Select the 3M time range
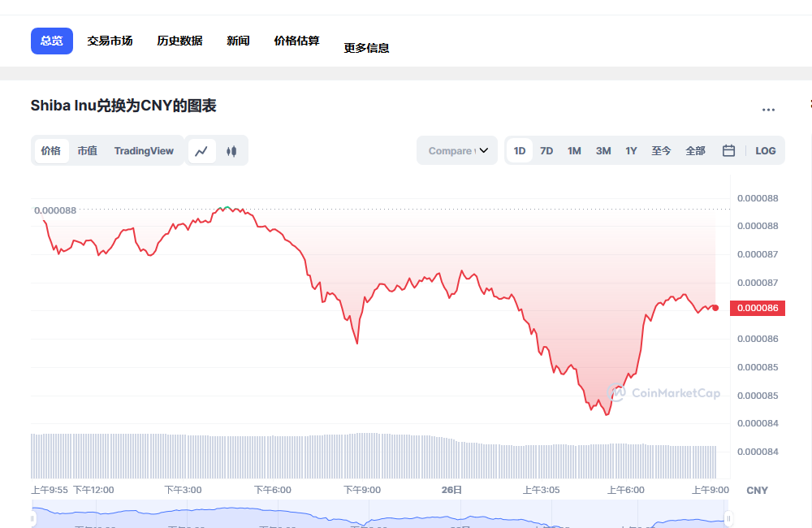The image size is (812, 528). 603,151
